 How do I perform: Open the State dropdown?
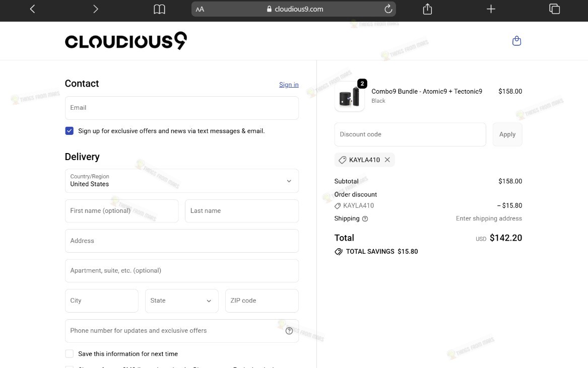(x=181, y=301)
